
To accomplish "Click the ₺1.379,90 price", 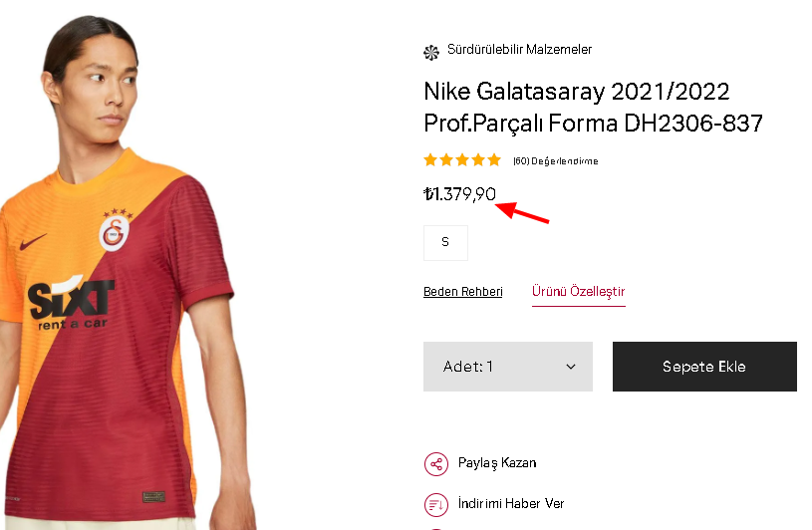I will pyautogui.click(x=460, y=193).
